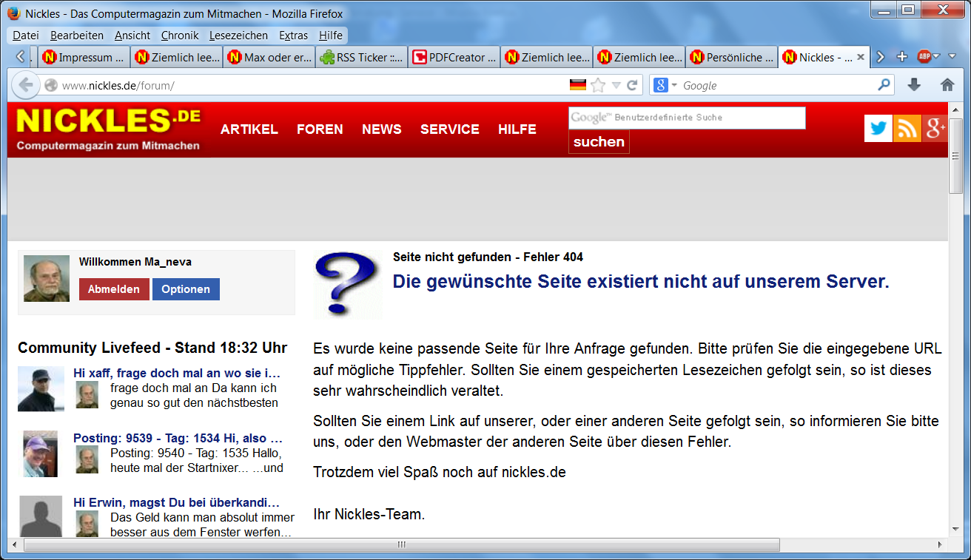Viewport: 971px width, 560px height.
Task: Open the Adblock Plus dropdown arrow
Action: [x=937, y=57]
